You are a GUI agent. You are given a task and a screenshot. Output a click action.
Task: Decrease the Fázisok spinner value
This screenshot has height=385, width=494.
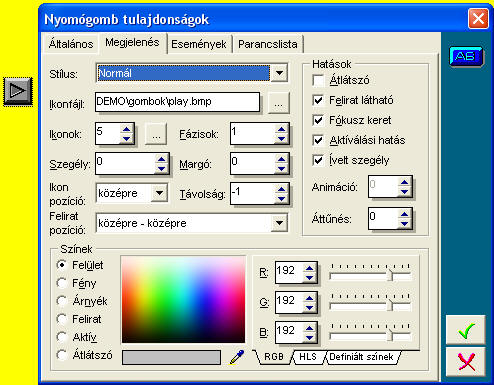coord(281,139)
